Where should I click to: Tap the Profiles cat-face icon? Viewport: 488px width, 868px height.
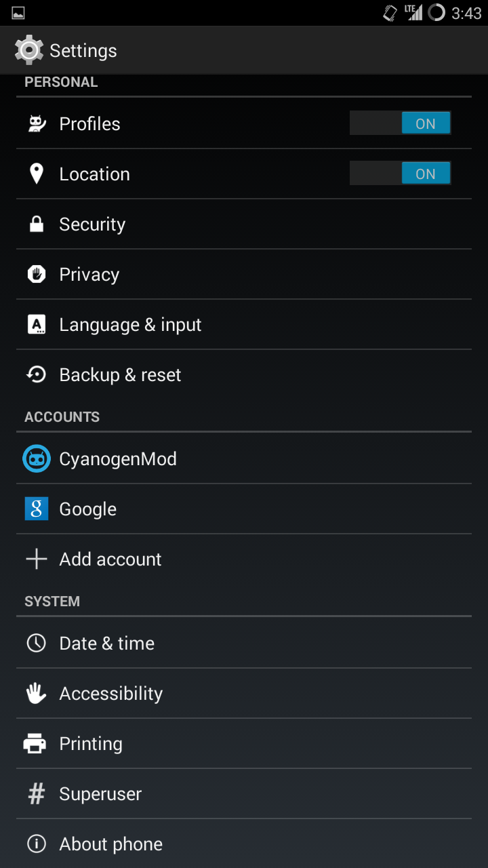click(36, 123)
